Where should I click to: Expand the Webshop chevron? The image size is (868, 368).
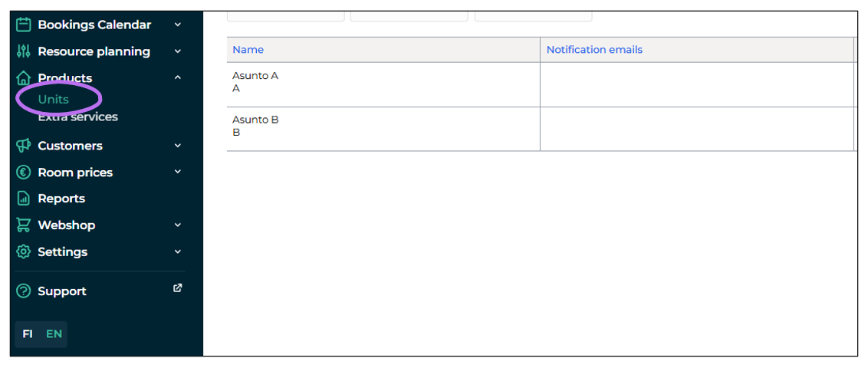coord(178,225)
